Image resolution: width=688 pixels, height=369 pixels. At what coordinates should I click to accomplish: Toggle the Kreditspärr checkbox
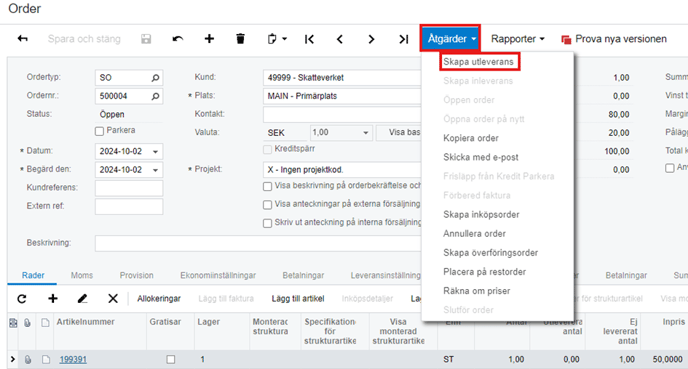[267, 150]
